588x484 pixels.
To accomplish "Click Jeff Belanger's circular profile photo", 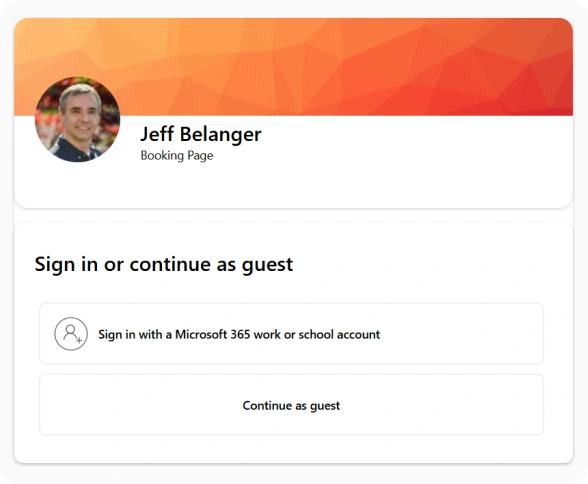I will [78, 119].
